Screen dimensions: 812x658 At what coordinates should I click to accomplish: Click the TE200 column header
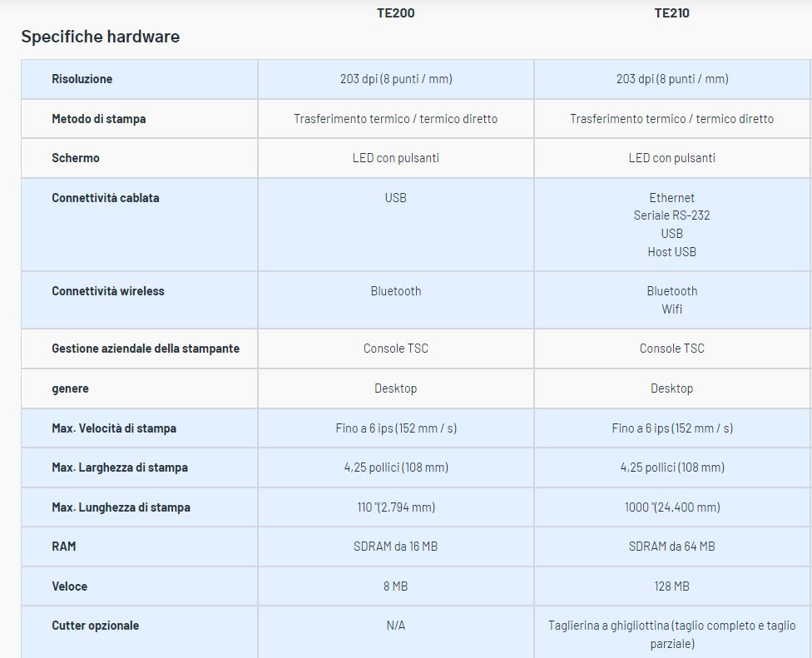point(395,13)
